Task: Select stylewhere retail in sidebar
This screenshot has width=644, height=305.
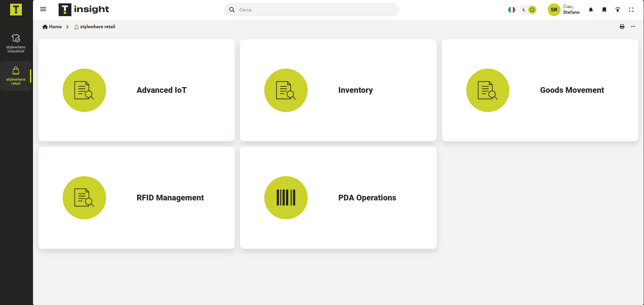Action: click(16, 76)
